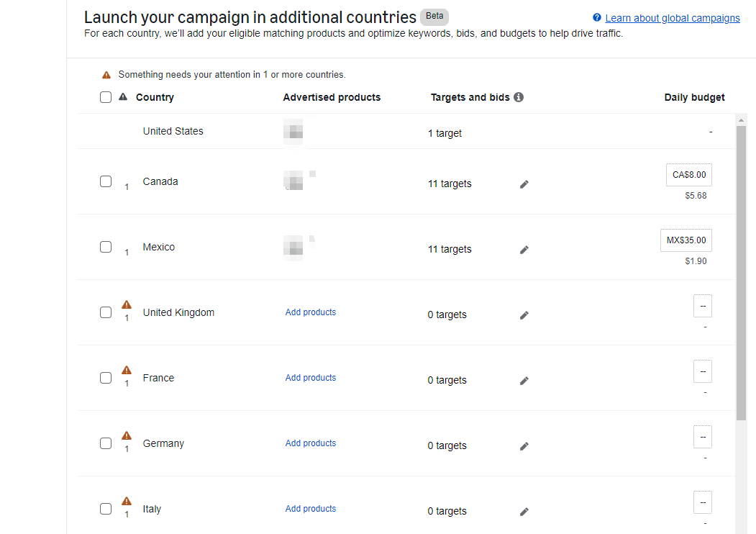The image size is (756, 534).
Task: Click the pencil edit icon for Mexico targets
Action: [524, 250]
